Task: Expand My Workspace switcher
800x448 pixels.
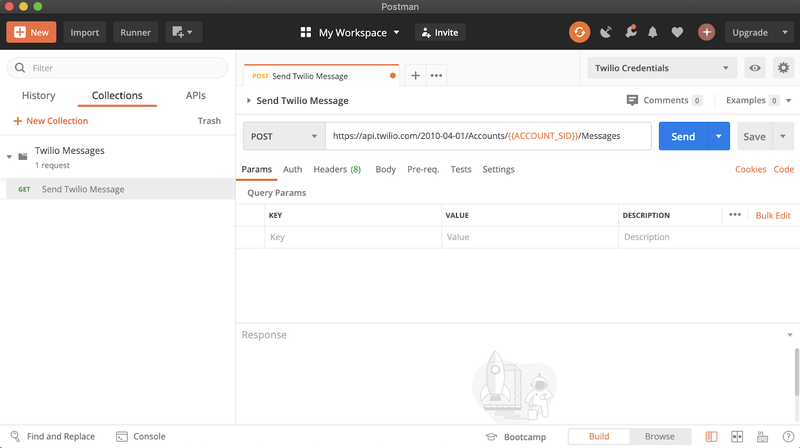Action: [350, 32]
